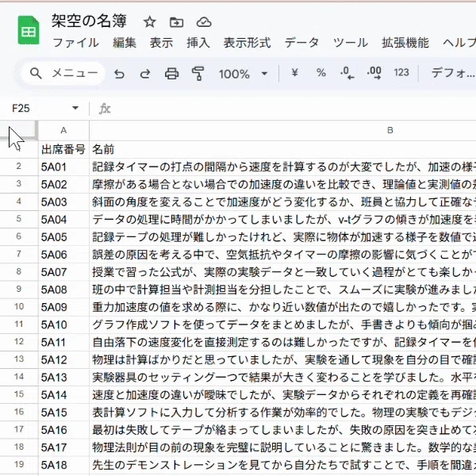Open the データ menu
476x476 pixels.
[x=301, y=43]
